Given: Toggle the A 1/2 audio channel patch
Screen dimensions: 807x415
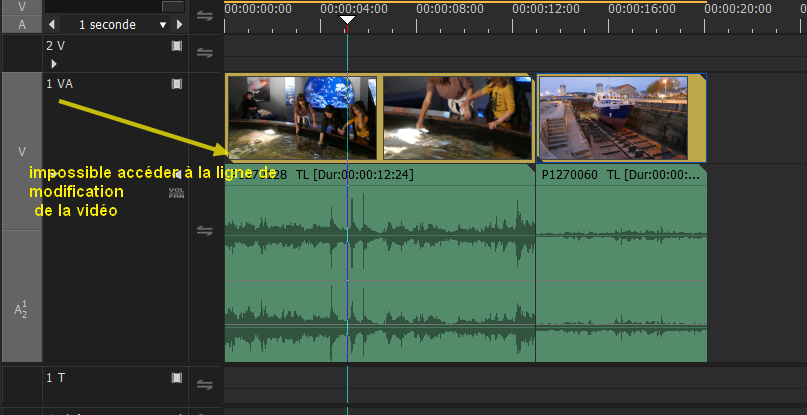Looking at the screenshot, I should point(21,310).
